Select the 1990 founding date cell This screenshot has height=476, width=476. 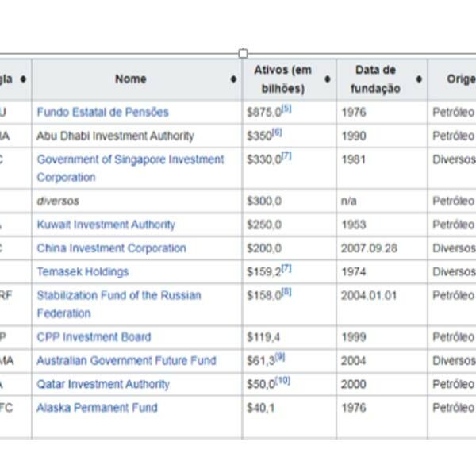[x=382, y=136]
